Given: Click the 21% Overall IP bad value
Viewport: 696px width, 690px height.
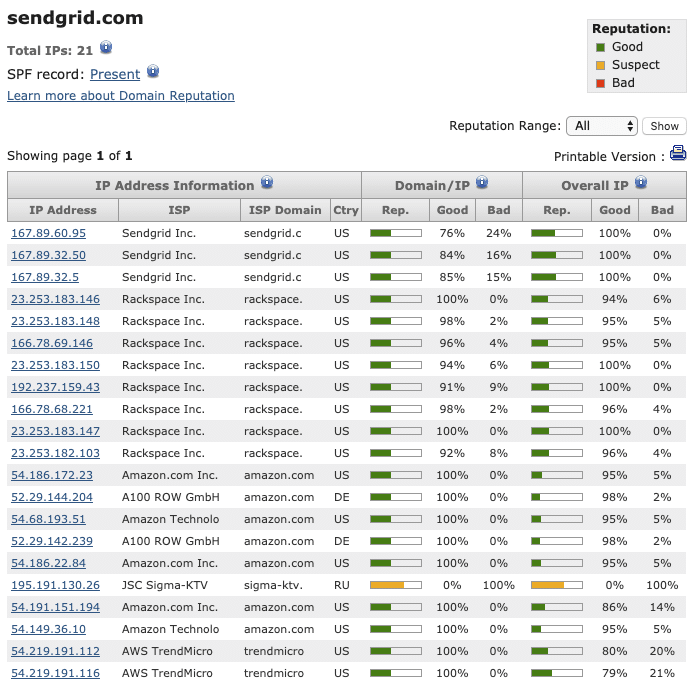Looking at the screenshot, I should click(x=662, y=673).
